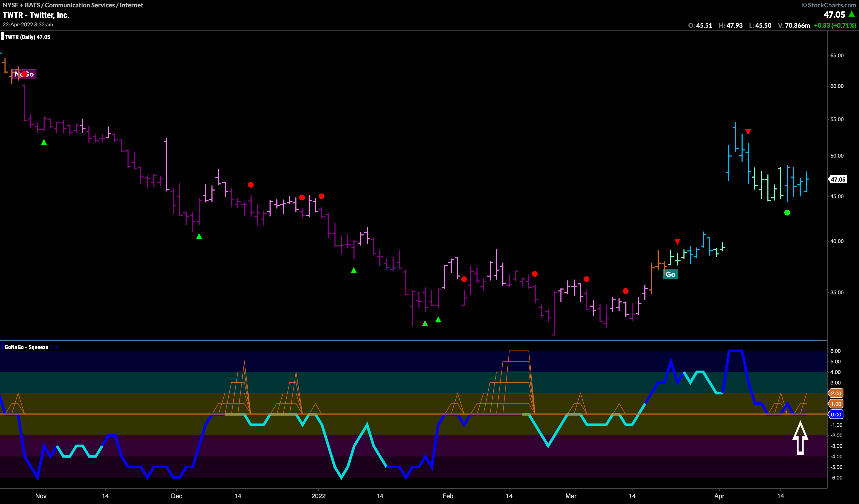Click the red circle marker in mid-March

point(625,291)
